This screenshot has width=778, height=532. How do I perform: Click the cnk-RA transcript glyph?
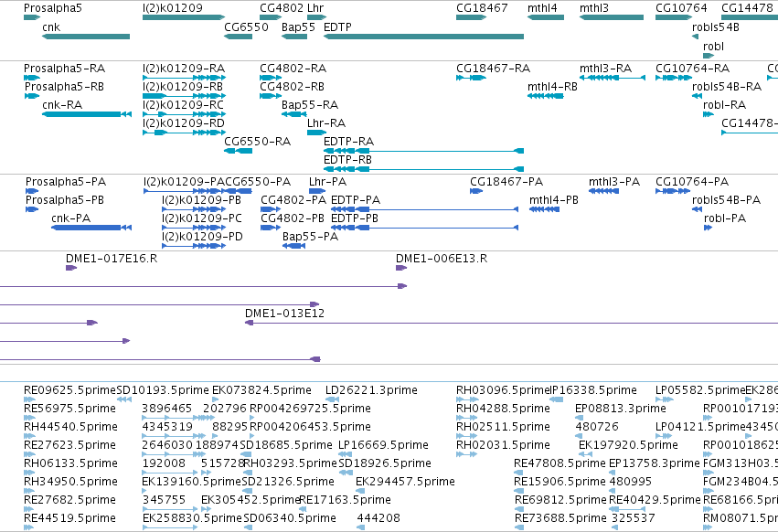click(x=87, y=114)
